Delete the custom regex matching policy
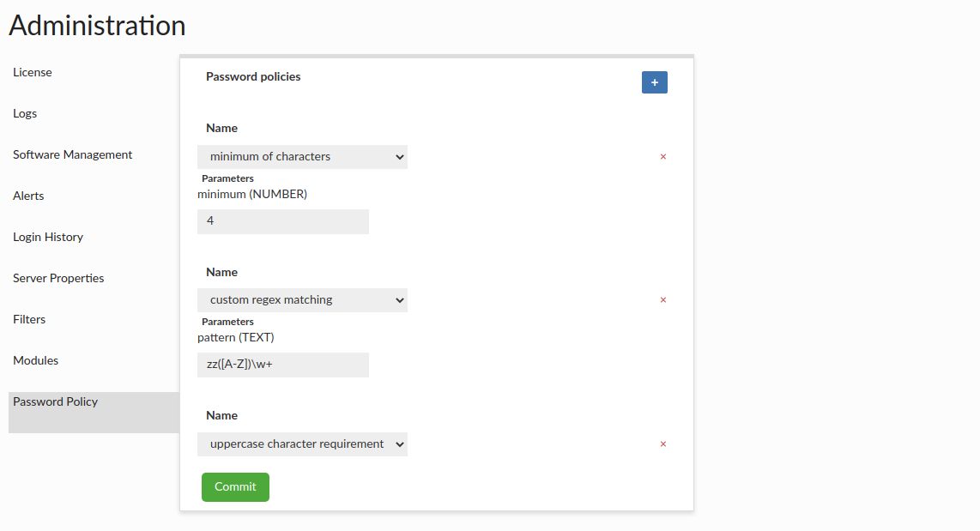The height and width of the screenshot is (531, 980). point(662,300)
